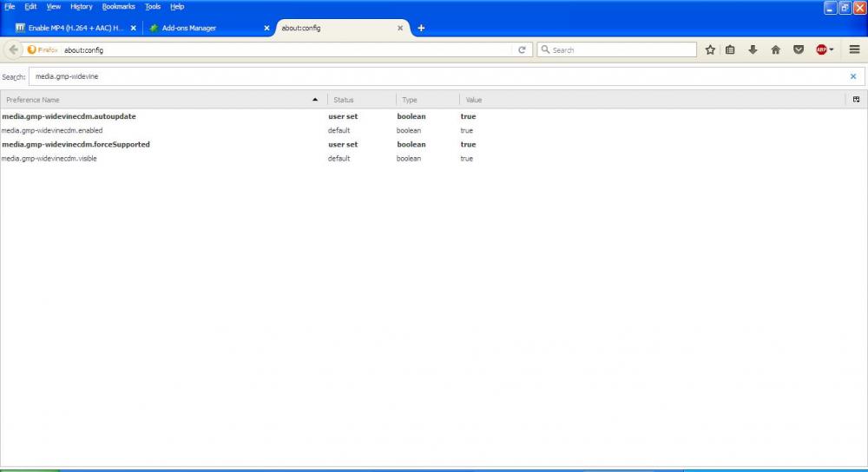868x472 pixels.
Task: Select the media.gmp-widevinecdm.forceSupported preference
Action: click(x=76, y=144)
